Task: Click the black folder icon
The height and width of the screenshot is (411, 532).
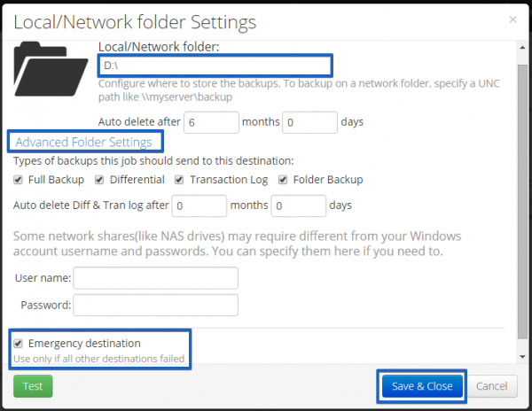Action: click(51, 69)
